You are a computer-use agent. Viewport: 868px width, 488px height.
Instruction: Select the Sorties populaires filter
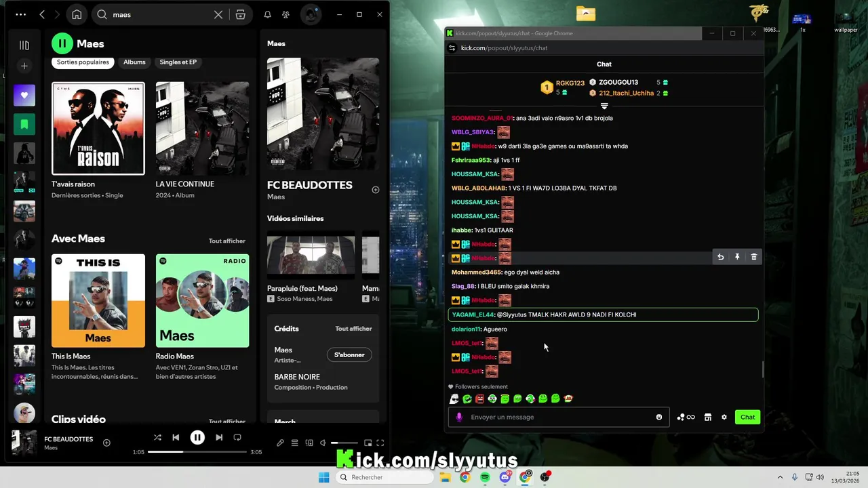coord(83,62)
